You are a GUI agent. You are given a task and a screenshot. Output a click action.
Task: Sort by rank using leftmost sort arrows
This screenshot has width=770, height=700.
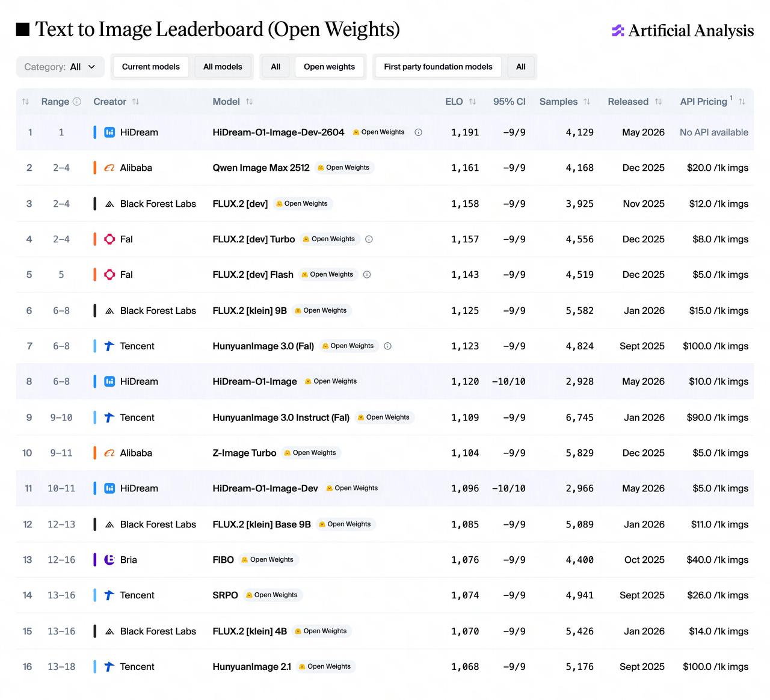coord(25,102)
